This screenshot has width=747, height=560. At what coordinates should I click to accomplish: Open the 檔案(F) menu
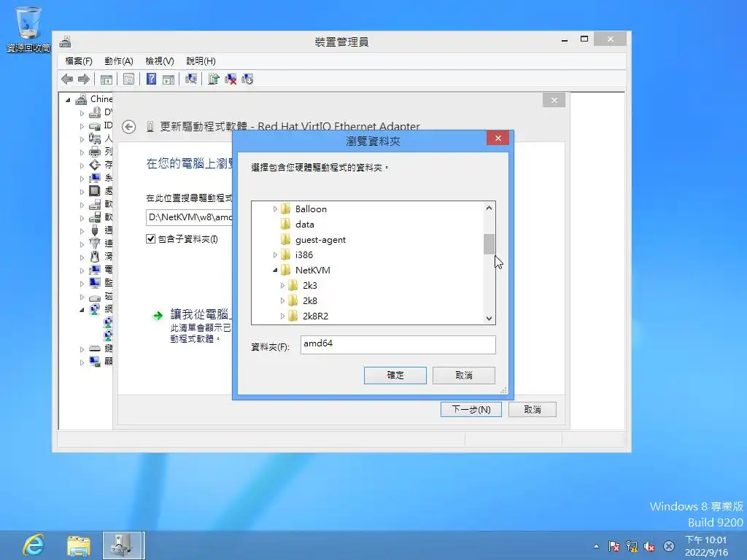pos(79,61)
